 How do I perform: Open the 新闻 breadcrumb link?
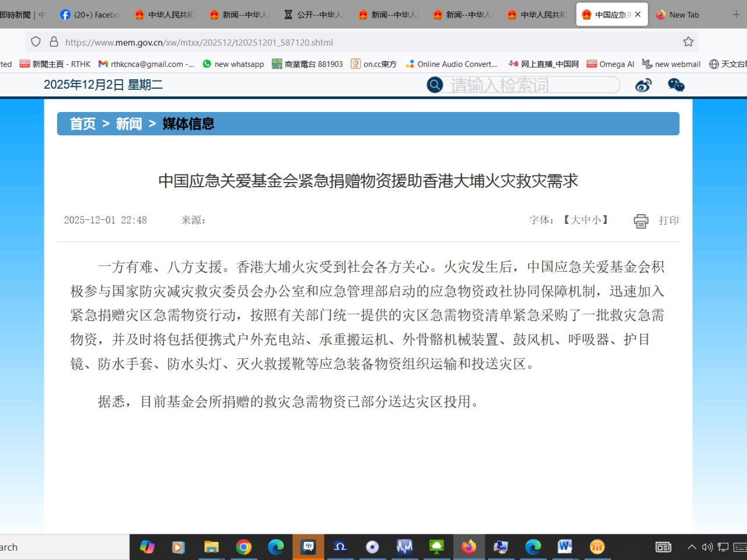[128, 124]
